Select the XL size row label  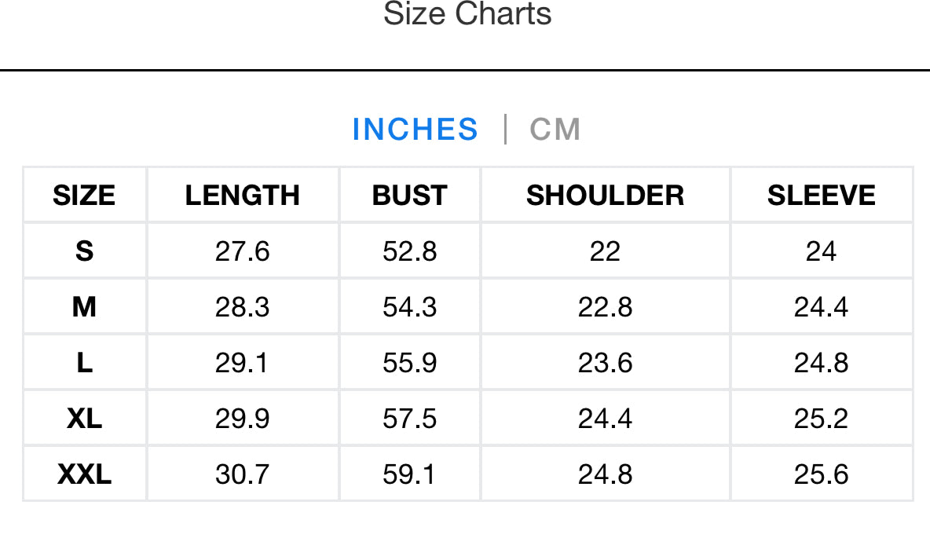(x=84, y=419)
